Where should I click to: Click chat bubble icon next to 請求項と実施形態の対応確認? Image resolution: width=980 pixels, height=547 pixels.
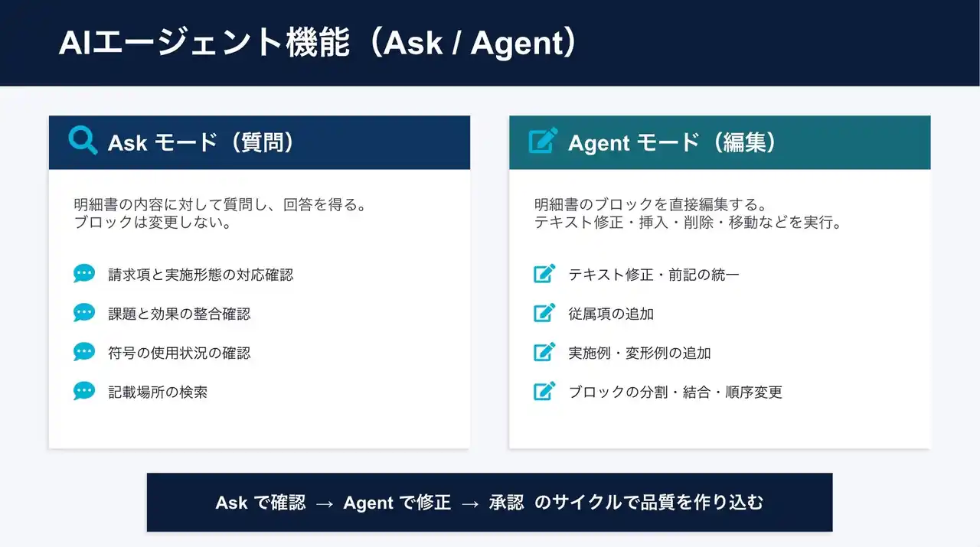pyautogui.click(x=84, y=274)
